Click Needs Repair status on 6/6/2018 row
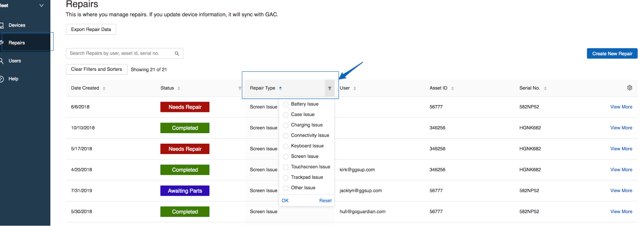The image size is (644, 226). (185, 107)
